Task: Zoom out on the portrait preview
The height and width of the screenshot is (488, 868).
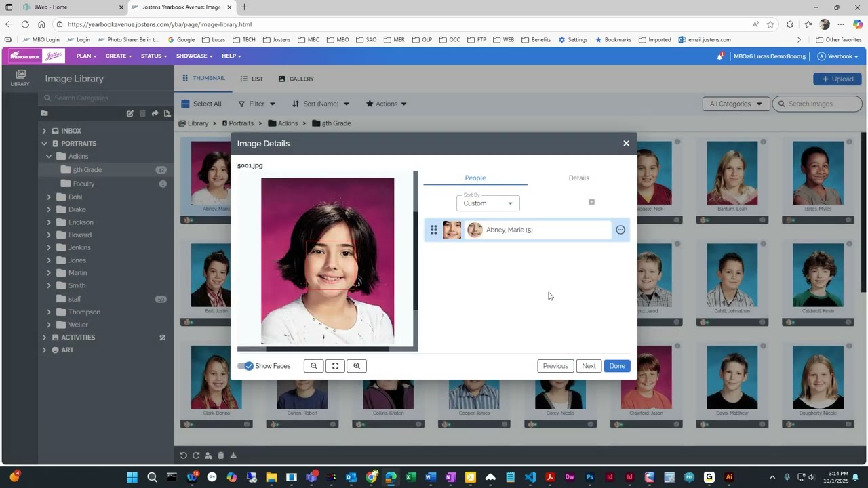Action: tap(313, 366)
